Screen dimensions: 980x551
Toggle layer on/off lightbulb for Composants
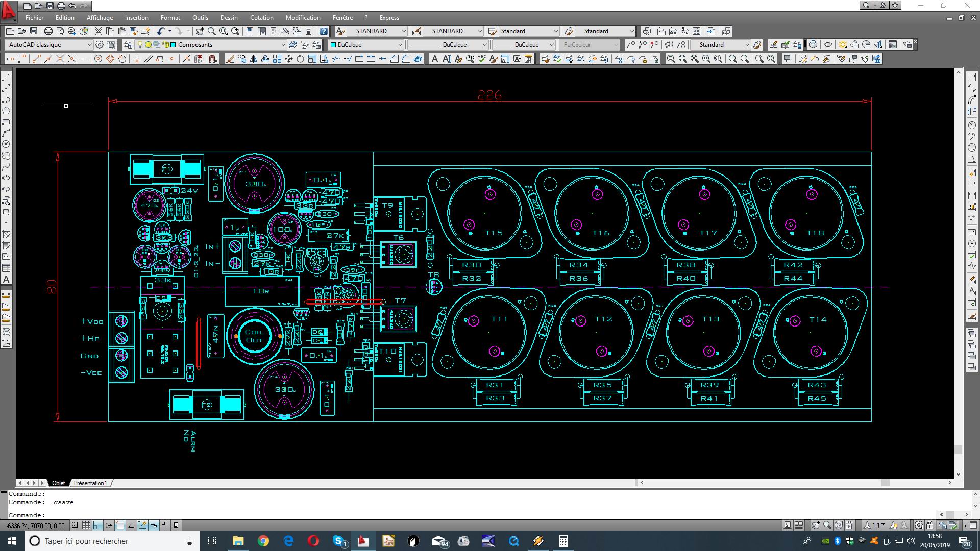(x=140, y=45)
